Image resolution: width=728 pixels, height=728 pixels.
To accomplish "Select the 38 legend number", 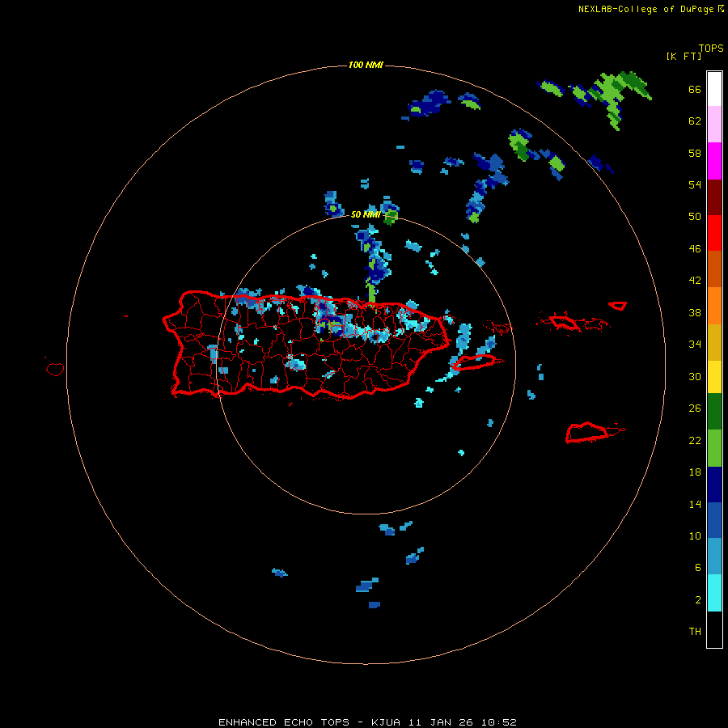I will [695, 312].
